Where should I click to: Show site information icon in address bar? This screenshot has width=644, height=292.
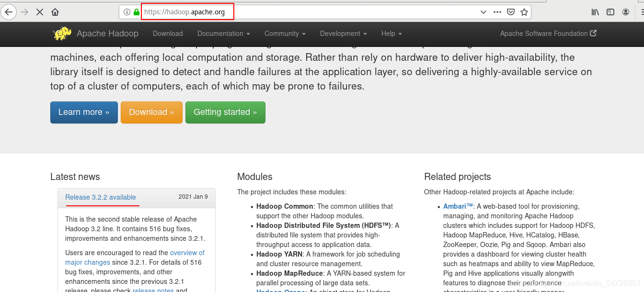click(x=127, y=12)
